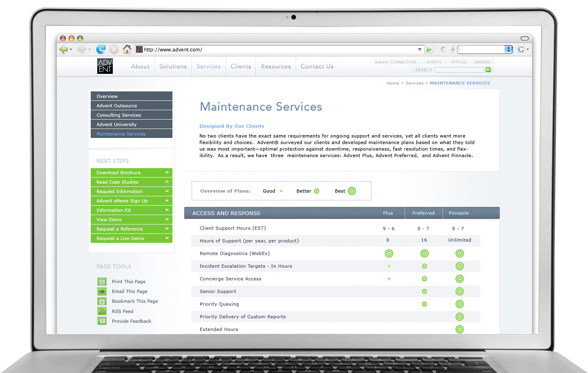The image size is (588, 373).
Task: Click the green site search submit button
Action: (x=488, y=70)
